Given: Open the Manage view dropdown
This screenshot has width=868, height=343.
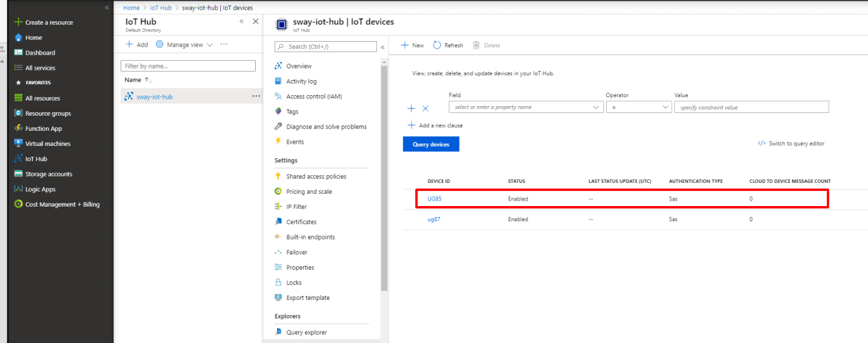Looking at the screenshot, I should point(185,45).
